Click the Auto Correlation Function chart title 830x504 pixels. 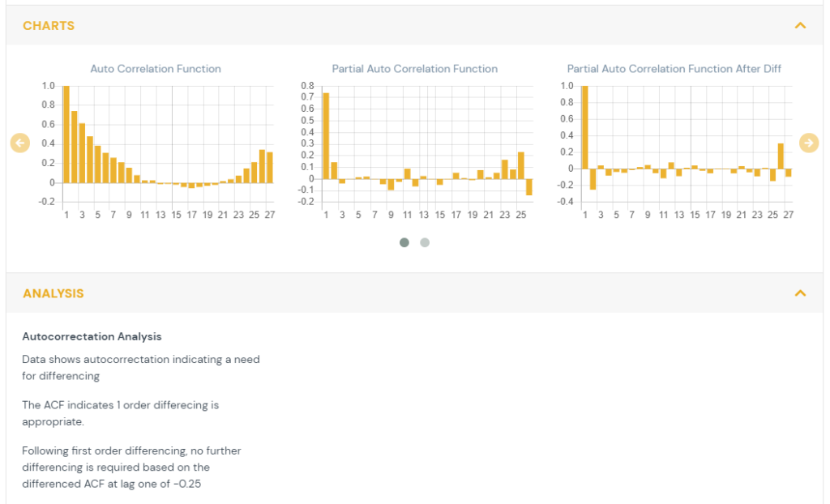[x=156, y=69]
